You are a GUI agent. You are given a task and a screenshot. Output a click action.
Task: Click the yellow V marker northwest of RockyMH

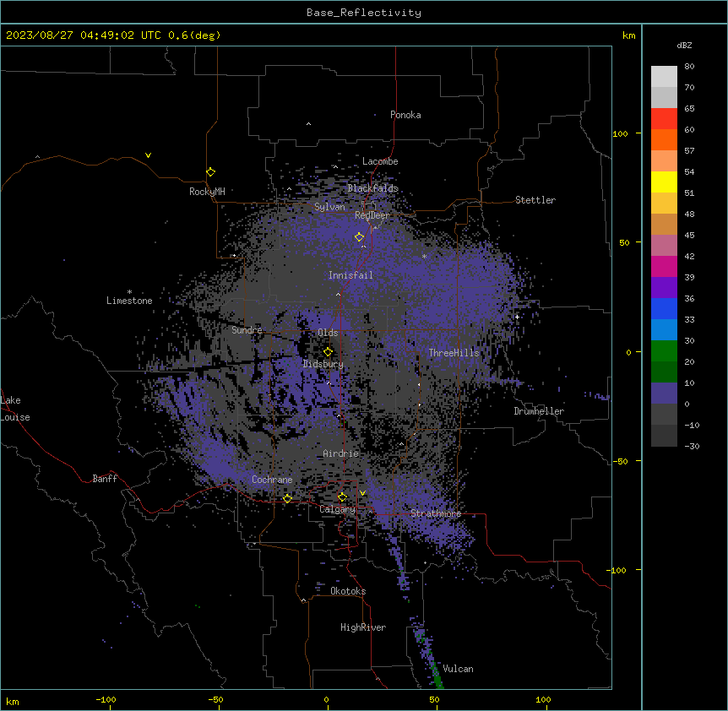coord(148,155)
